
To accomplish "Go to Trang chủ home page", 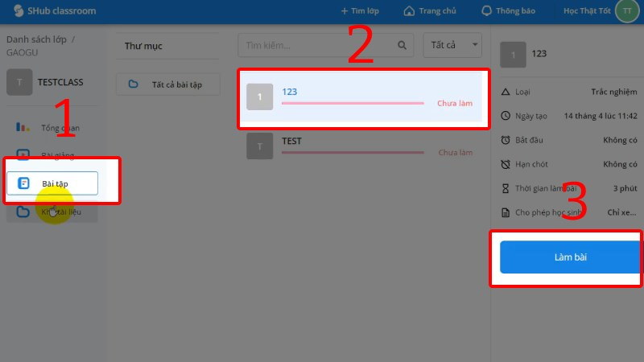I will (430, 11).
